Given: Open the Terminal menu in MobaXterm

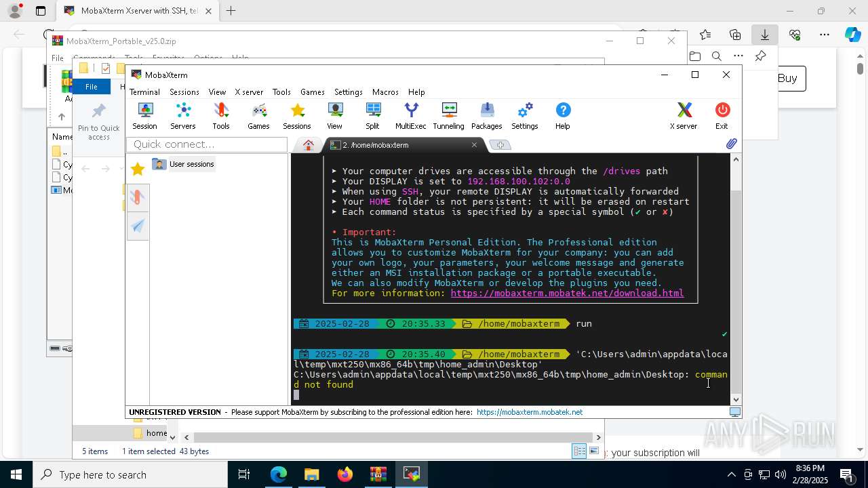Looking at the screenshot, I should pos(144,92).
